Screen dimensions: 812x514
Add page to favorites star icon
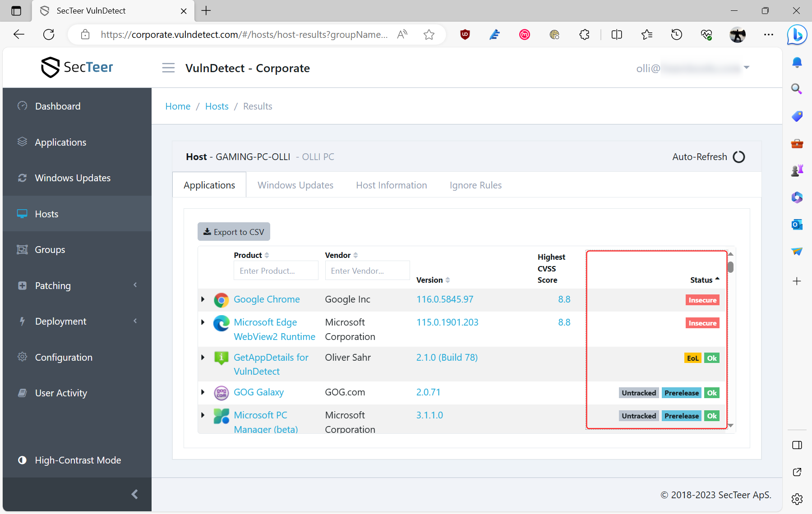click(x=429, y=35)
